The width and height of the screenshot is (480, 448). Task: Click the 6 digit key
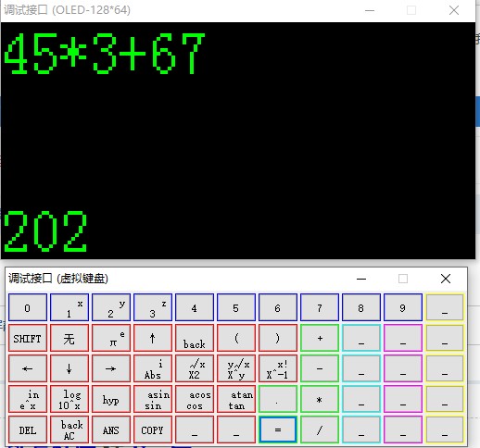click(278, 307)
